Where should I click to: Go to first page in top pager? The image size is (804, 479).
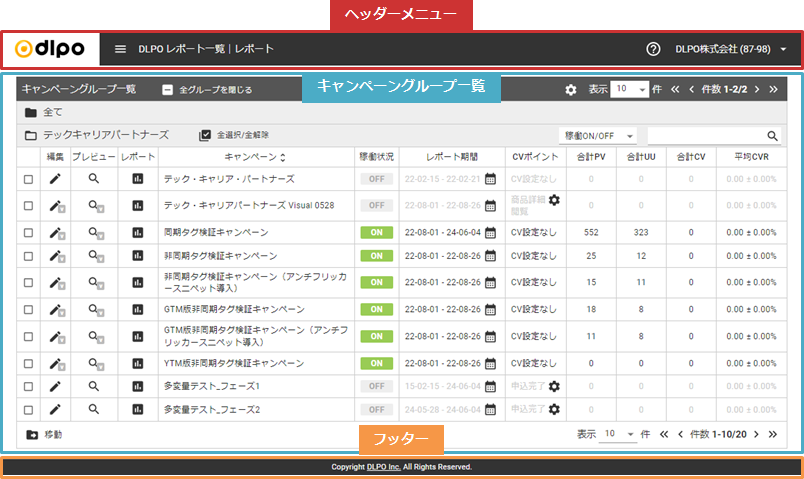pyautogui.click(x=675, y=89)
